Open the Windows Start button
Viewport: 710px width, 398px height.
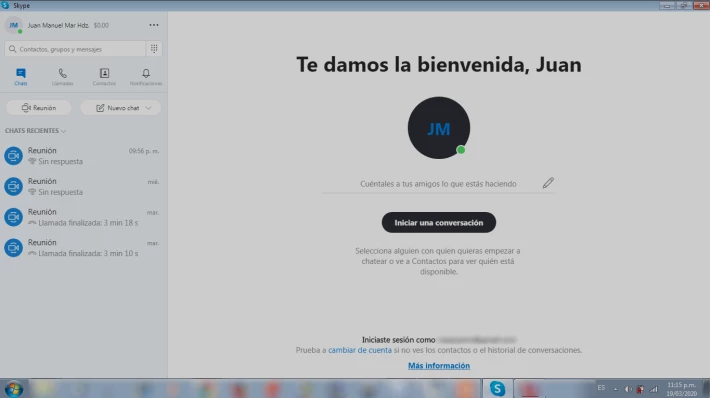(x=14, y=389)
